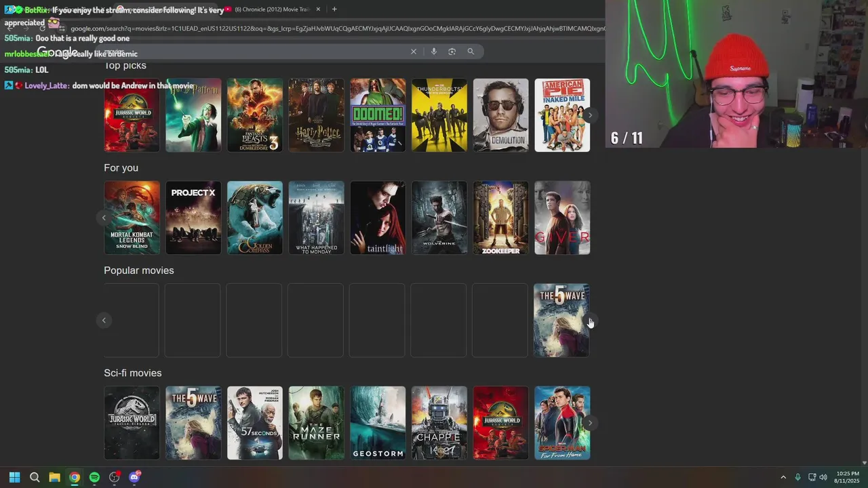Click the For you section heading

click(121, 167)
